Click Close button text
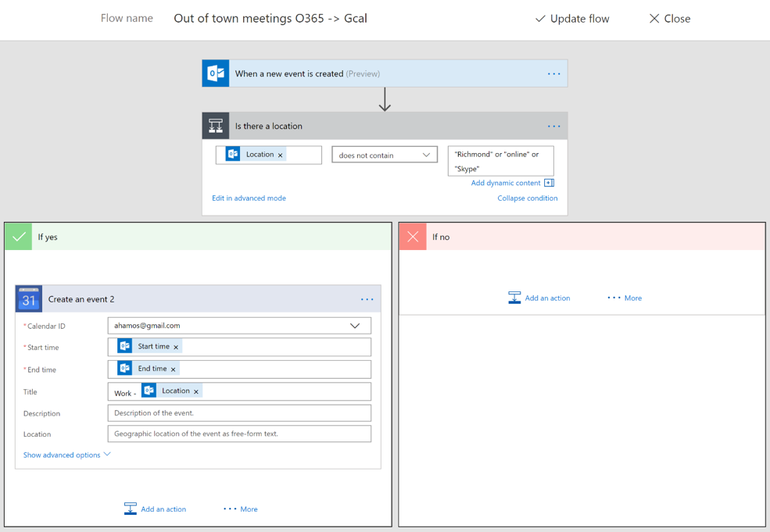This screenshot has height=532, width=770. pos(677,19)
